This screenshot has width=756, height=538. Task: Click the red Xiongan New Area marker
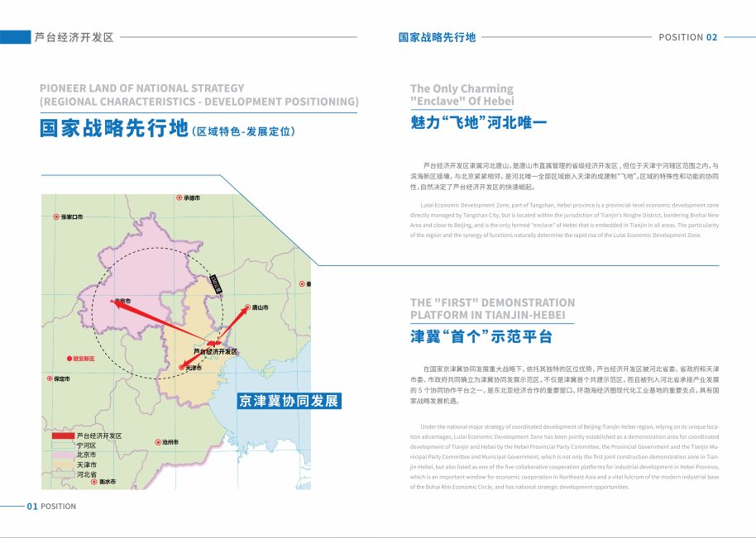[x=69, y=359]
